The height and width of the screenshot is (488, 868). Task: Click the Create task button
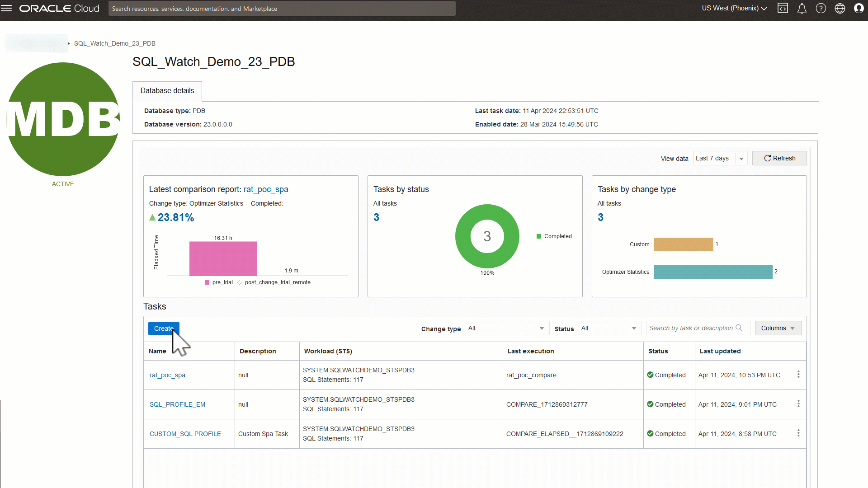pos(164,328)
